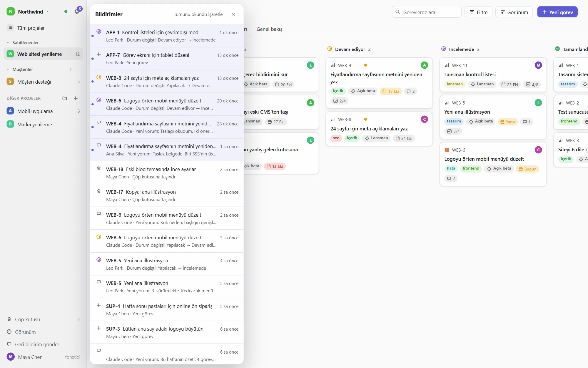This screenshot has width=588, height=368.
Task: Open SUP-4 'Hafta sonu pastaları' notification
Action: coord(167,310)
